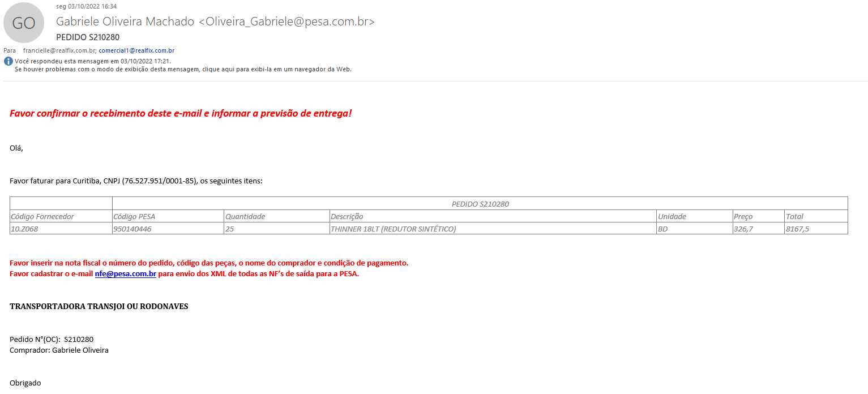The height and width of the screenshot is (394, 868).
Task: Click the unit cell BD
Action: pyautogui.click(x=662, y=229)
